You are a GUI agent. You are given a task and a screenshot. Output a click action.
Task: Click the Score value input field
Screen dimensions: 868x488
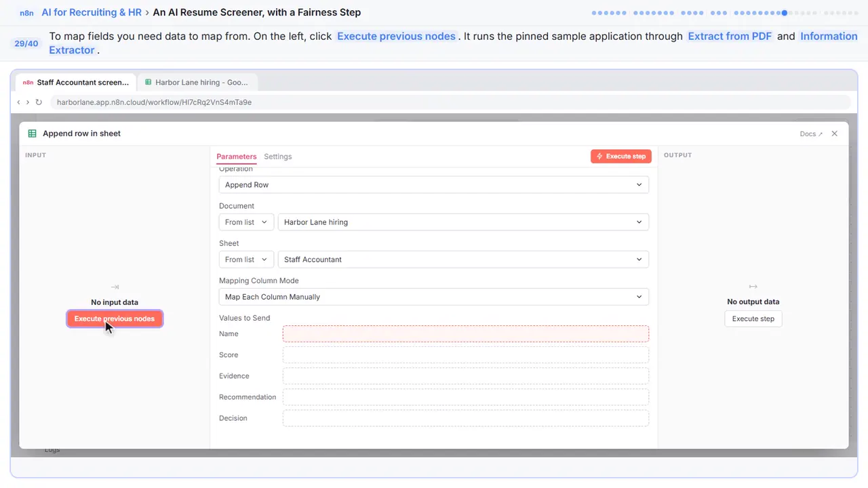[466, 354]
